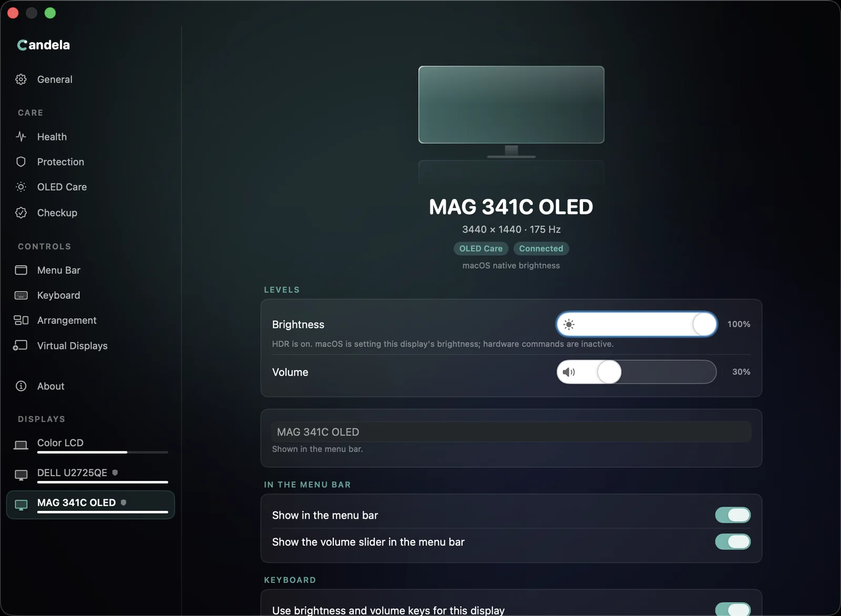Click the Color LCD brightness bar

(102, 452)
